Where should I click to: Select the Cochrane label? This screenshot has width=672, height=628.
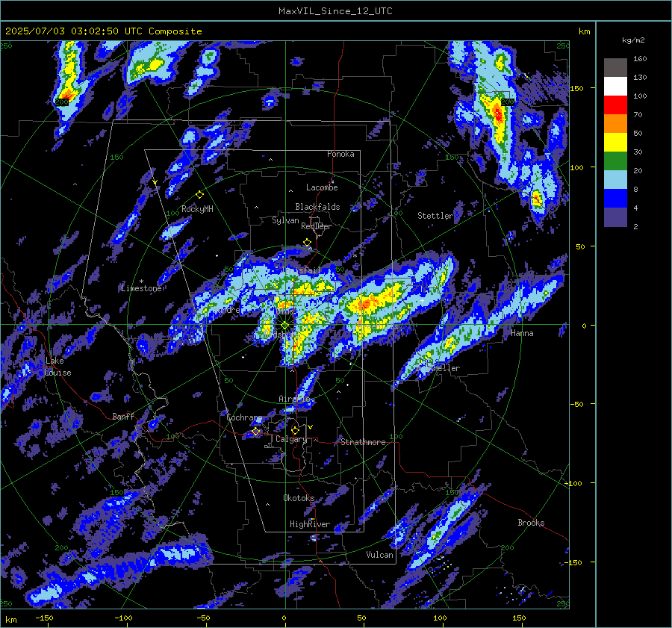point(244,417)
